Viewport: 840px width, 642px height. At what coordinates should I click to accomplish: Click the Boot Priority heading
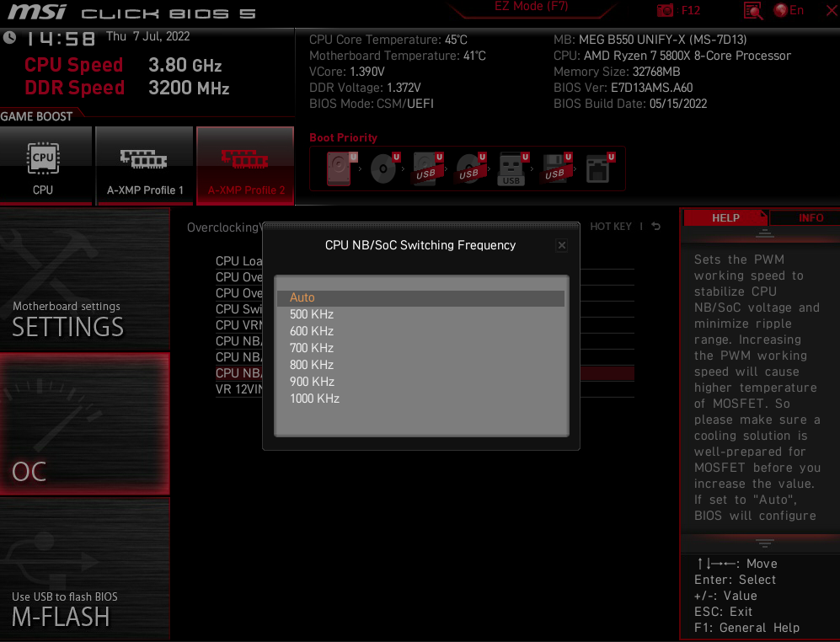click(344, 137)
